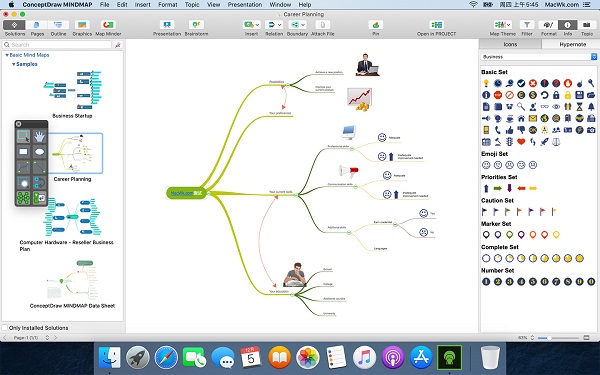Pick the light bulb icon in Basic Set
This screenshot has width=600, height=375.
(486, 83)
